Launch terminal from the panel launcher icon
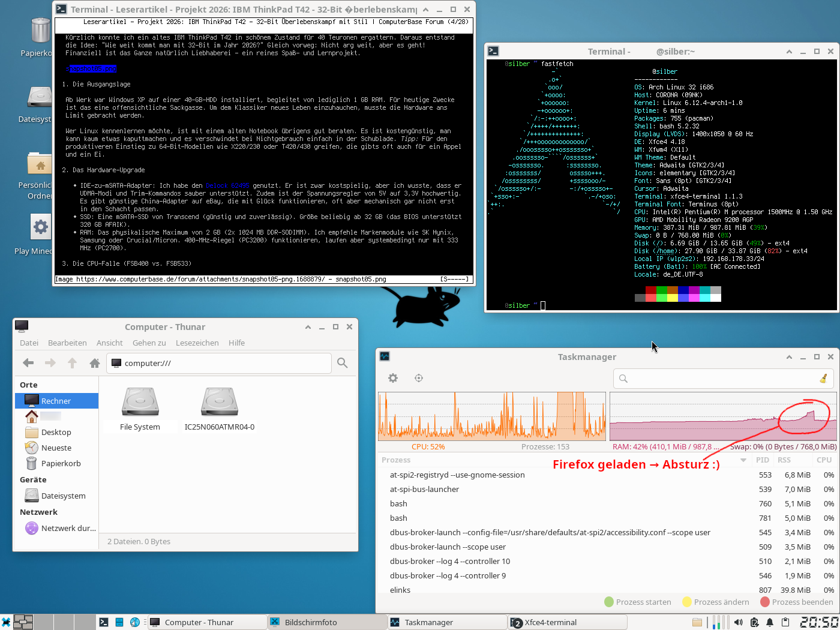 (x=104, y=622)
